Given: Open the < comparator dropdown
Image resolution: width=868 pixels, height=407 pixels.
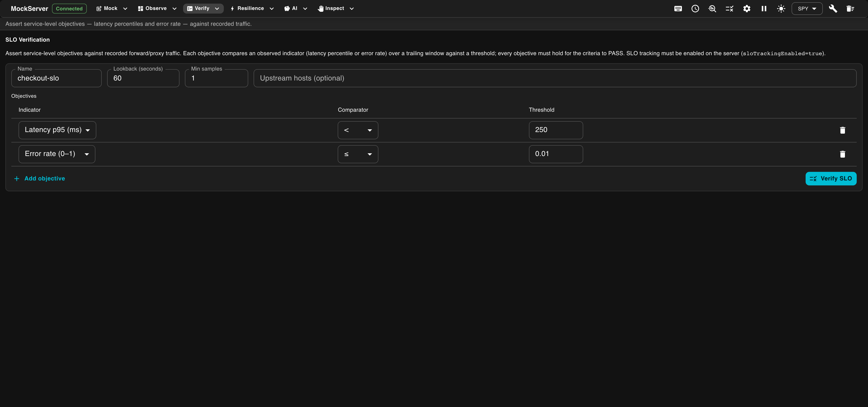Looking at the screenshot, I should click(x=358, y=130).
